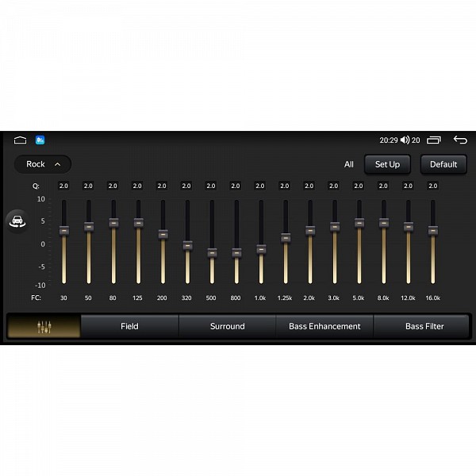Viewport: 476px width, 476px height.
Task: Open the Q value above 1.0k band
Action: 260,186
